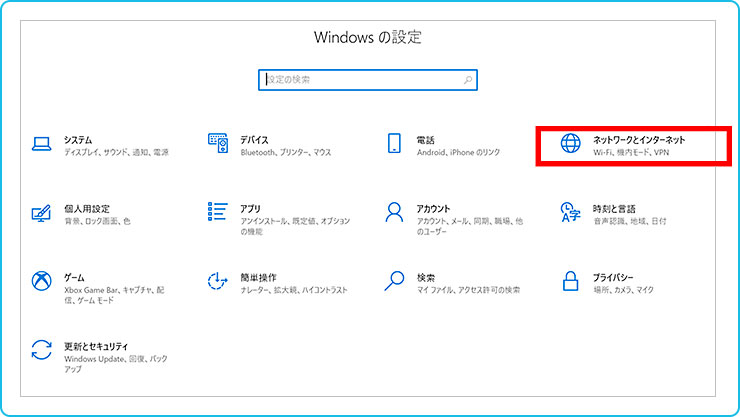This screenshot has height=417, width=740.
Task: Open システム settings label
Action: 78,140
